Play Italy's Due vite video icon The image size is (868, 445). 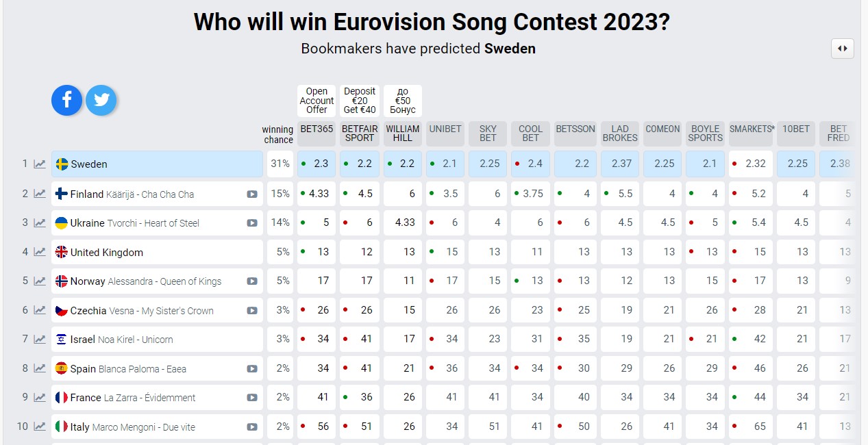point(252,427)
